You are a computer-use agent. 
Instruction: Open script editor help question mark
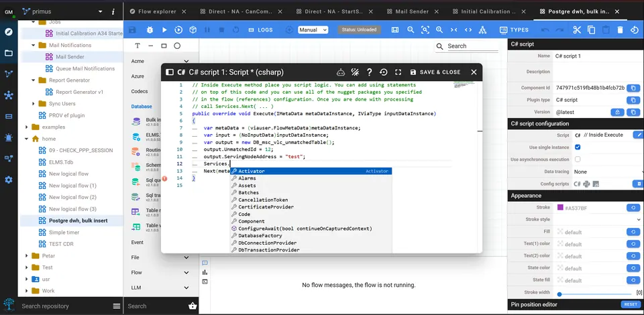(x=369, y=72)
